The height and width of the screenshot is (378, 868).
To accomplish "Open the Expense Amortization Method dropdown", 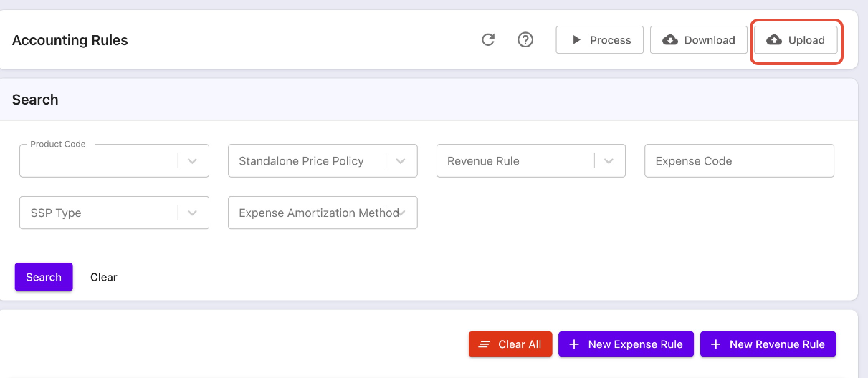I will pos(401,213).
